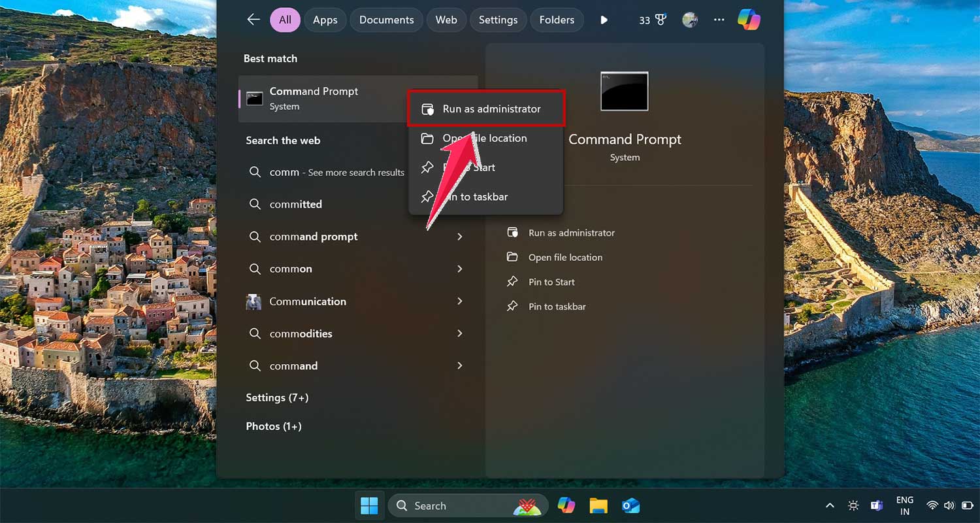Image resolution: width=980 pixels, height=523 pixels.
Task: Click the ellipsis options icon in search
Action: tap(719, 20)
